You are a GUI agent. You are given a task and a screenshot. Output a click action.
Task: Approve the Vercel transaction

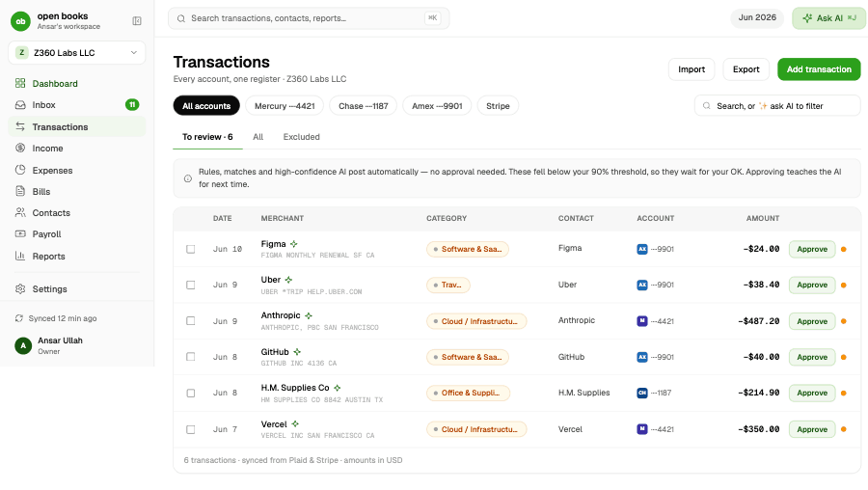812,429
